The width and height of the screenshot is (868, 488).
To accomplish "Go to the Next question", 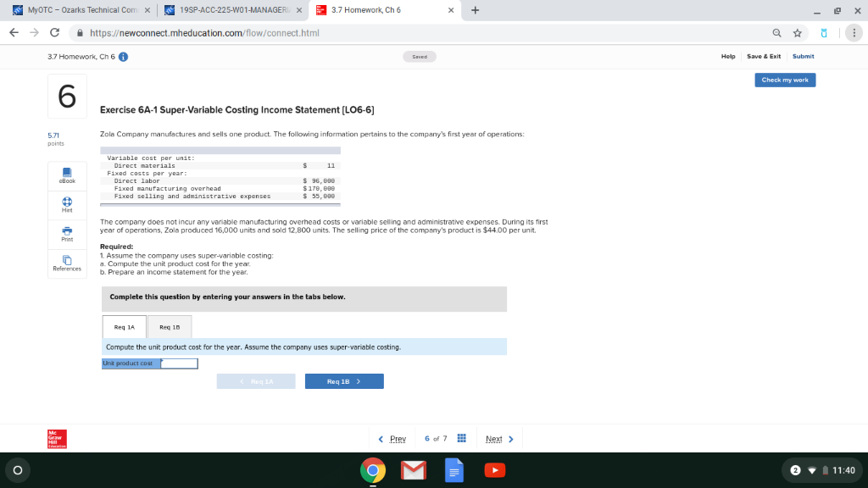I will (499, 439).
